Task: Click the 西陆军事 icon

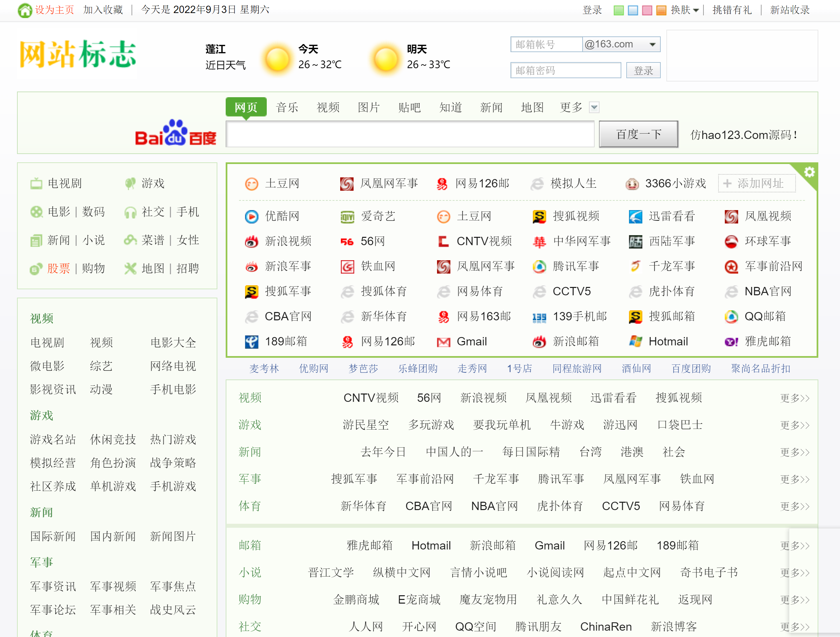Action: point(635,242)
